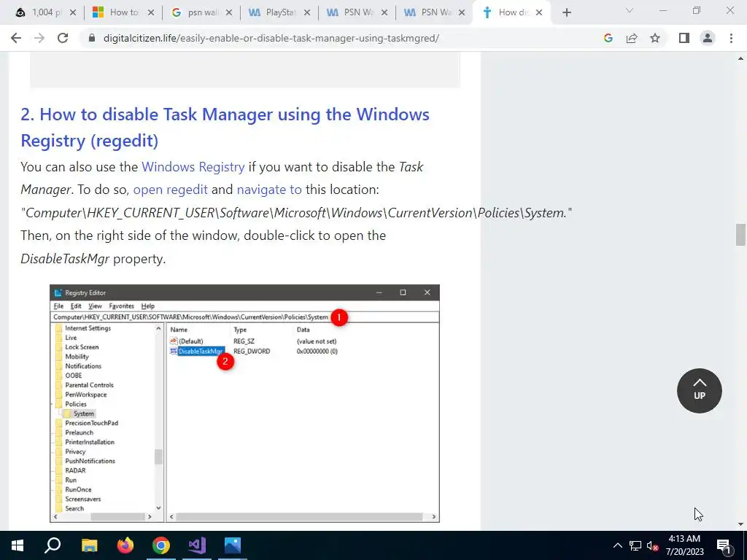
Task: Open File Explorer from taskbar
Action: (89, 545)
